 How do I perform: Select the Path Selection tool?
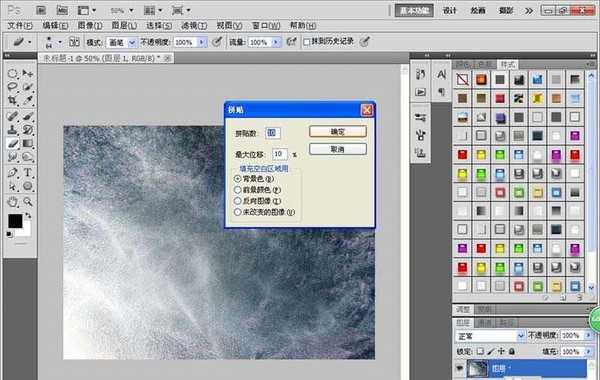pyautogui.click(x=13, y=186)
